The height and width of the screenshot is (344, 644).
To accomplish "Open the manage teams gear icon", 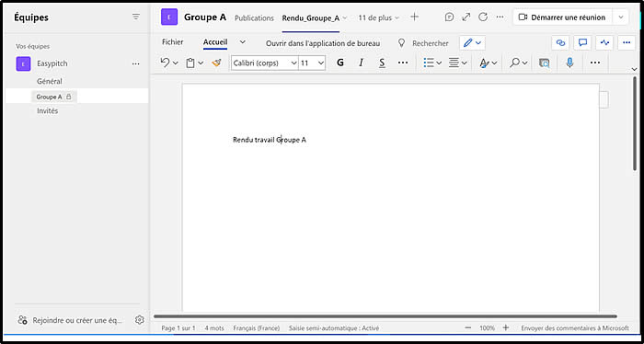I will pos(140,320).
